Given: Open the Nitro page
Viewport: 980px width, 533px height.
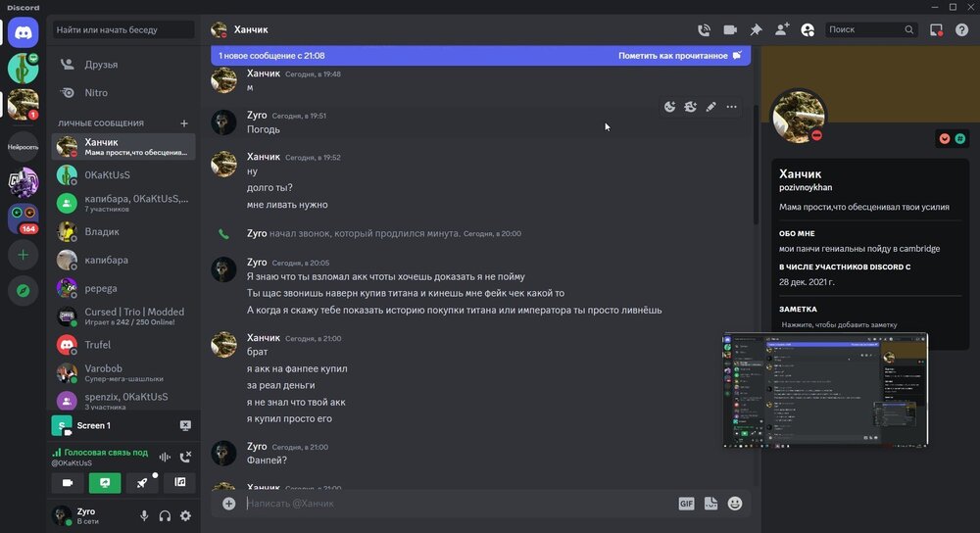Looking at the screenshot, I should (x=123, y=92).
